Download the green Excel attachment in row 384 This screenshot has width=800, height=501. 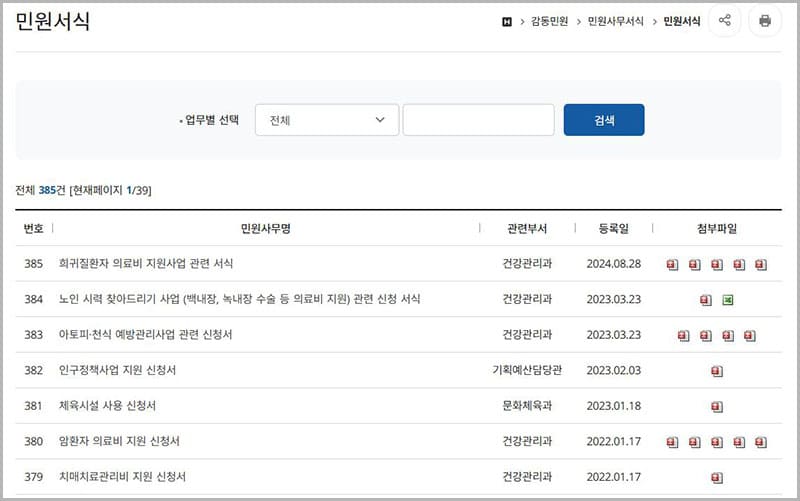(x=728, y=300)
